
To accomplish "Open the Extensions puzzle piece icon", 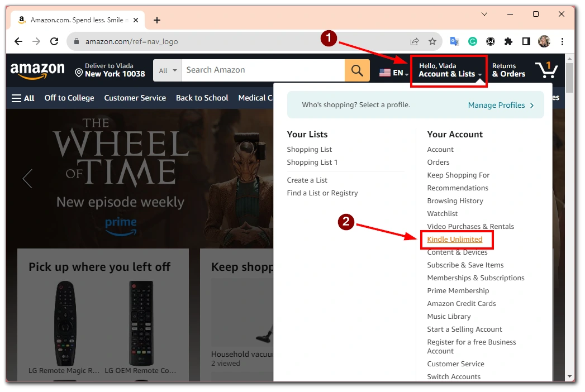I will tap(508, 41).
